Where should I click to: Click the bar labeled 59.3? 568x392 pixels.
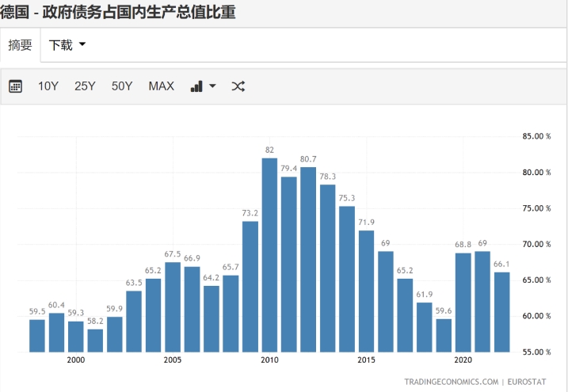click(76, 337)
